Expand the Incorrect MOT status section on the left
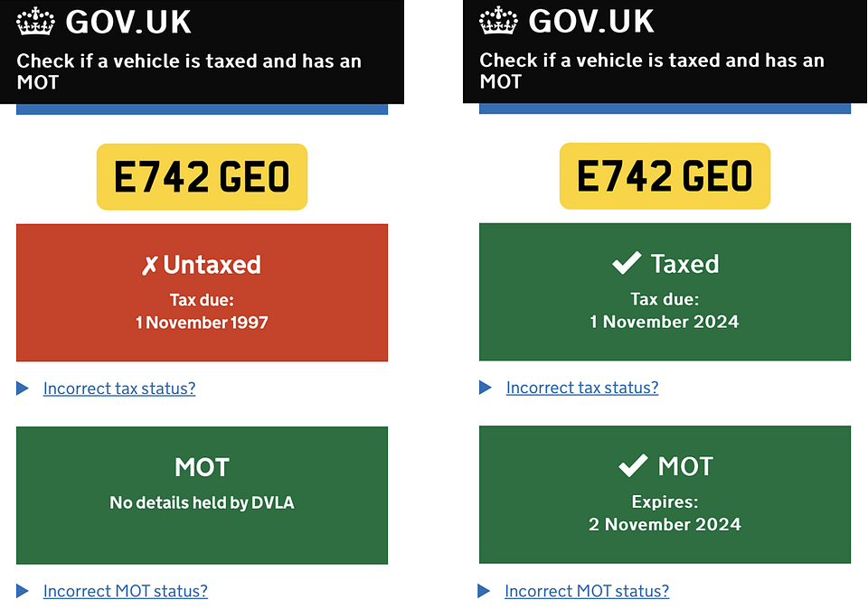 (x=125, y=591)
